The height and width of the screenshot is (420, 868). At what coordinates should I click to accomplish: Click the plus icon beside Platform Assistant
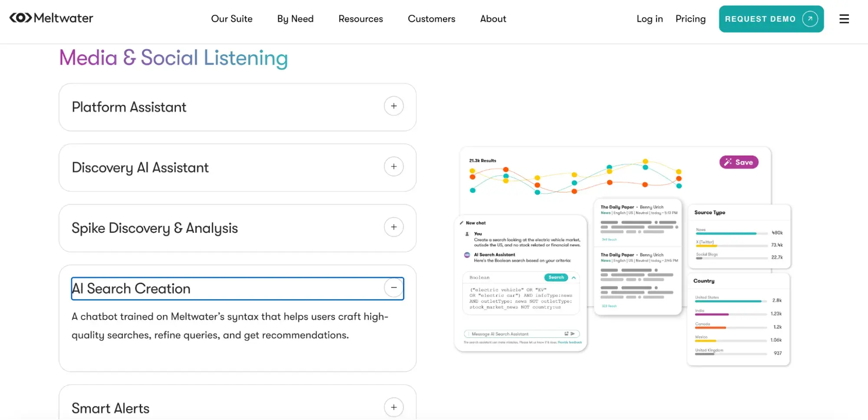point(393,106)
